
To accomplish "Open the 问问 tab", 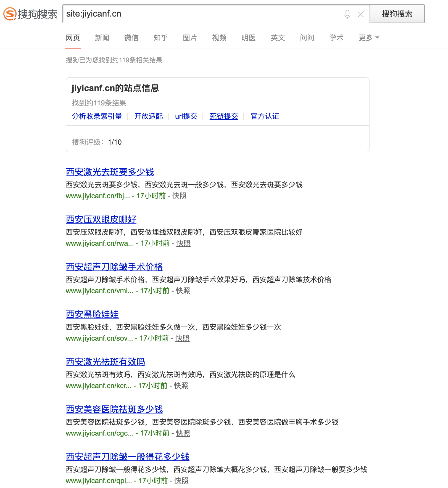I will 307,38.
